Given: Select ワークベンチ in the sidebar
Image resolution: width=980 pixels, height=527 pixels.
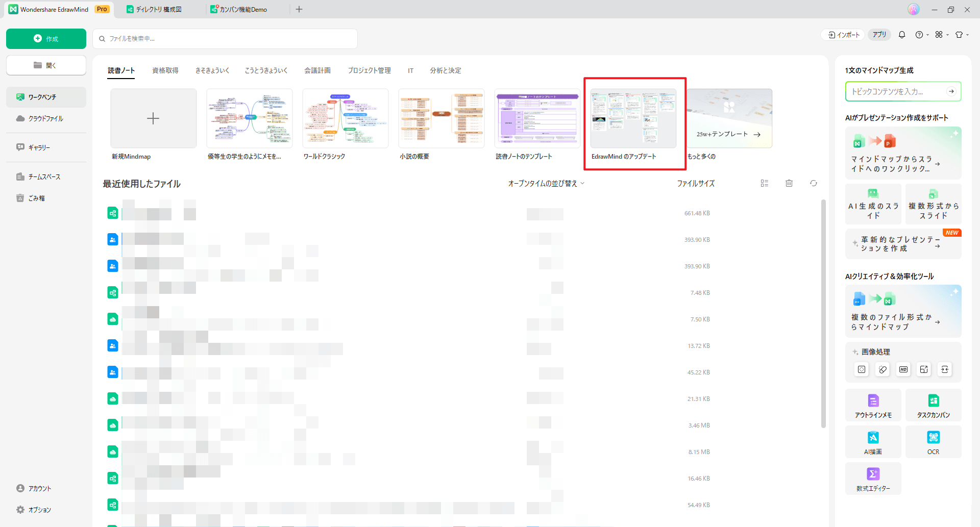Looking at the screenshot, I should 46,97.
